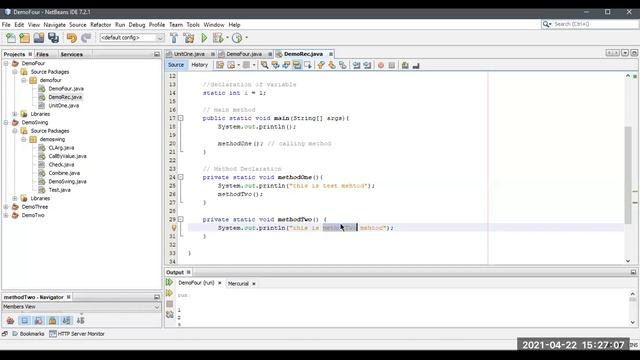The image size is (640, 360).
Task: Click the Clean and Build icon
Action: pyautogui.click(x=189, y=38)
